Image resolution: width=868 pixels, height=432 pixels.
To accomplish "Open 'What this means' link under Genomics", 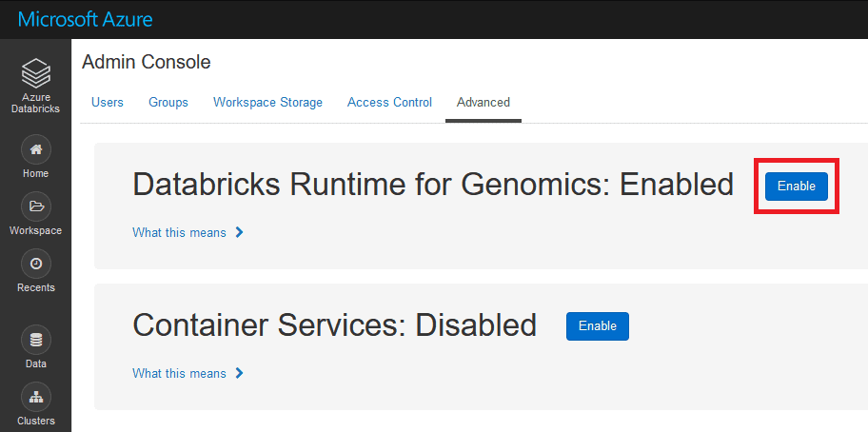I will [179, 232].
